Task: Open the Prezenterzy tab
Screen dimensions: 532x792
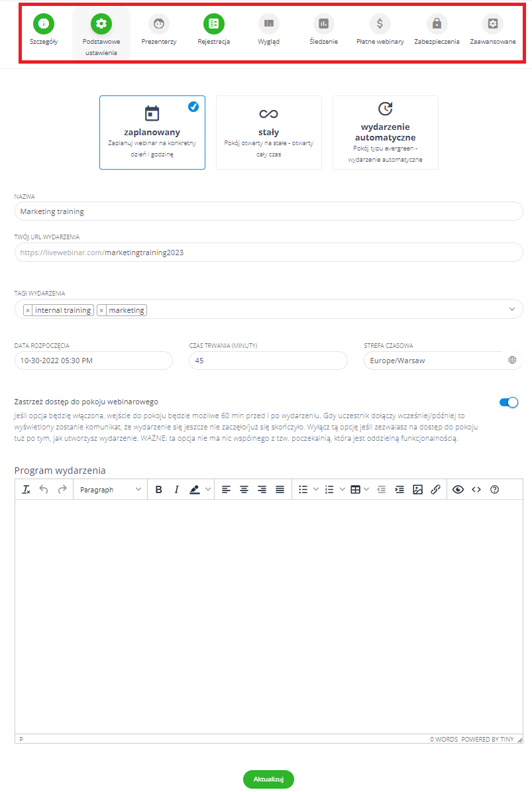Action: pos(158,25)
